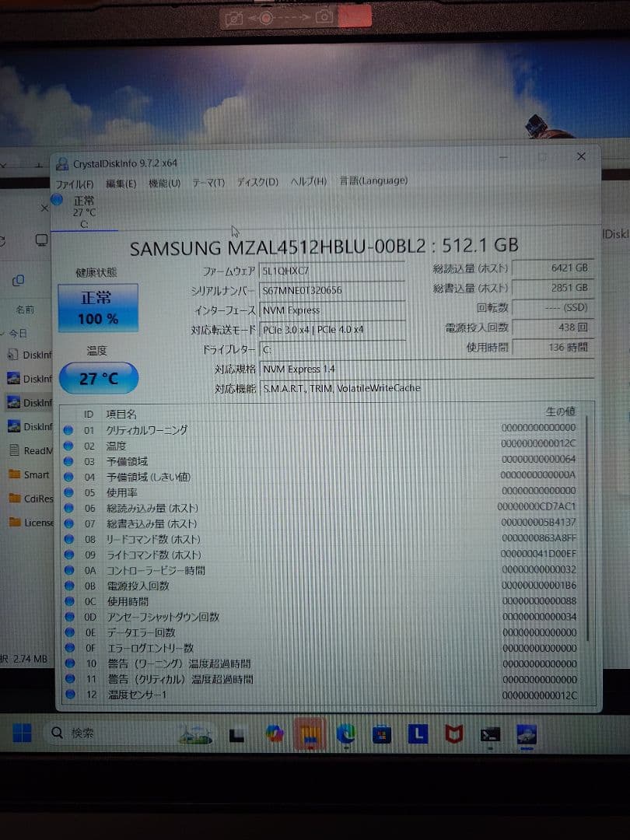Click the taskbar 検索 search box

click(86, 732)
